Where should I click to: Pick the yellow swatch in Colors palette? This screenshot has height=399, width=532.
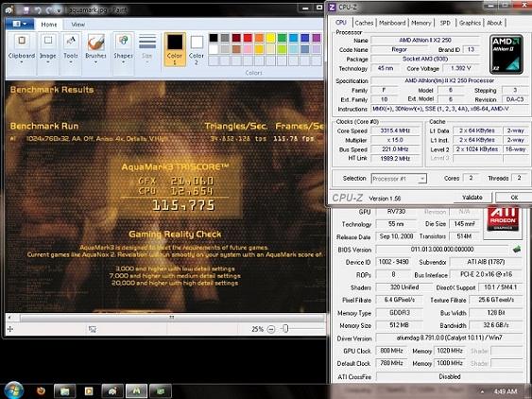pos(270,38)
